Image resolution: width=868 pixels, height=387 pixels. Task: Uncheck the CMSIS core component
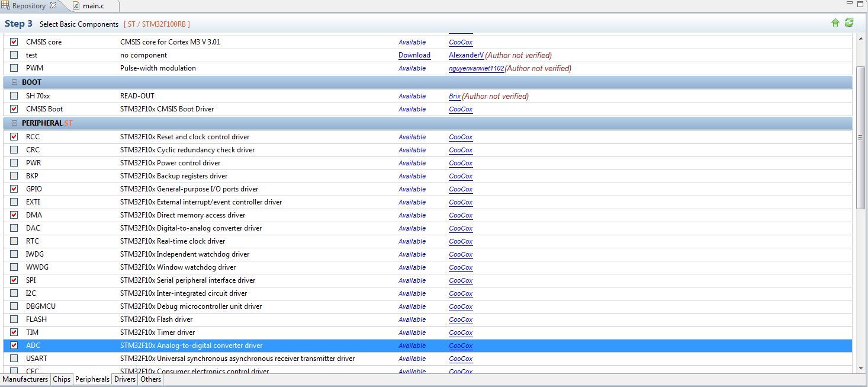click(14, 42)
